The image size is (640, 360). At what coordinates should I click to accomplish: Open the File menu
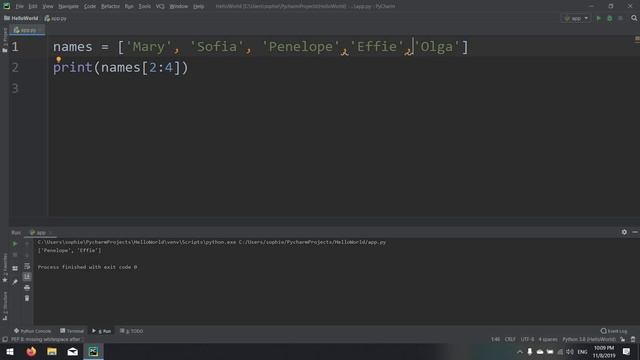pos(19,7)
